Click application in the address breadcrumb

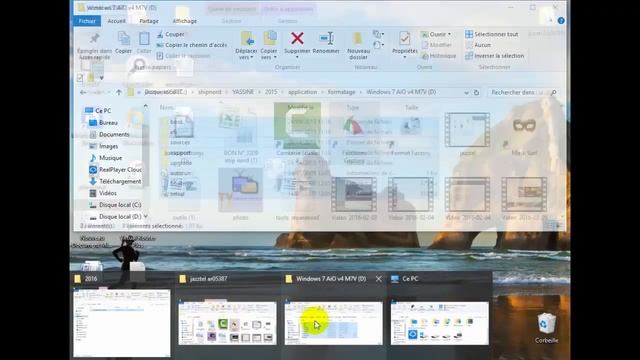pos(302,92)
